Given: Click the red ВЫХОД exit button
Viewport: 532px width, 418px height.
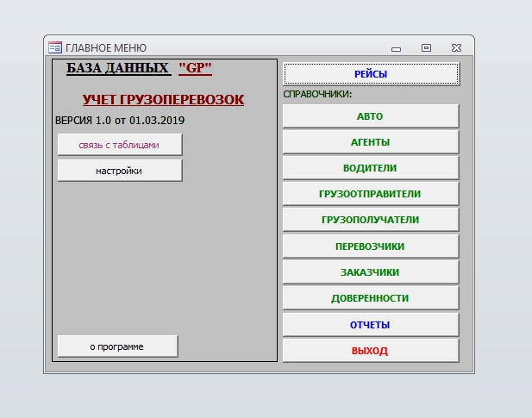Looking at the screenshot, I should pos(371,351).
